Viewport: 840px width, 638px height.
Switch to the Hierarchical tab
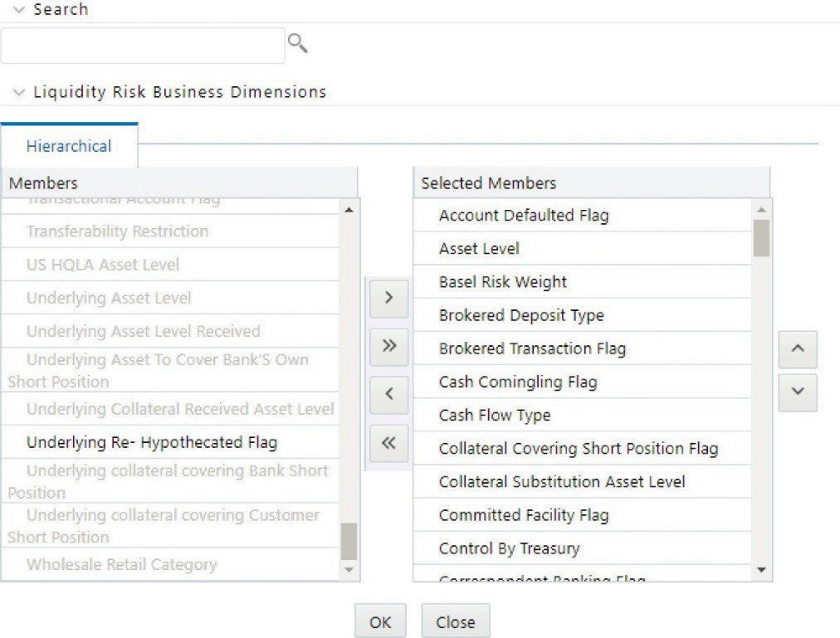(x=69, y=146)
